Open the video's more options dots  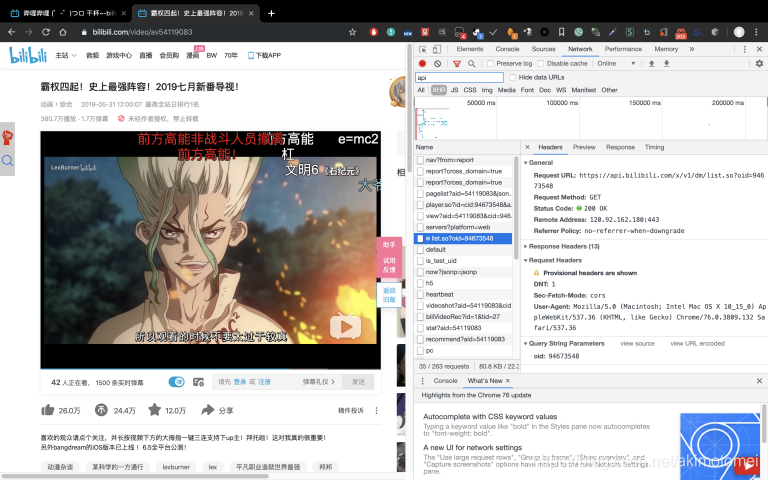[x=376, y=410]
